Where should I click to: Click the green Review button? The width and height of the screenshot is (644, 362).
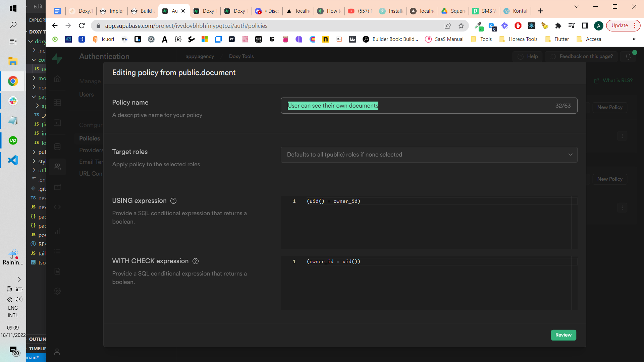click(563, 335)
